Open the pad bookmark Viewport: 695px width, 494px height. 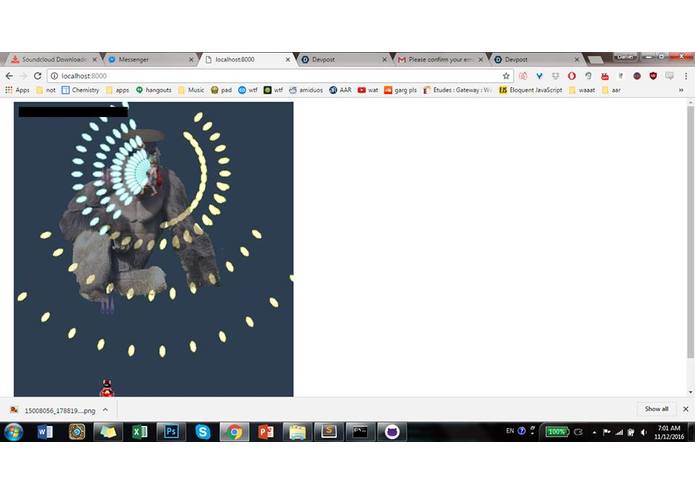(221, 90)
